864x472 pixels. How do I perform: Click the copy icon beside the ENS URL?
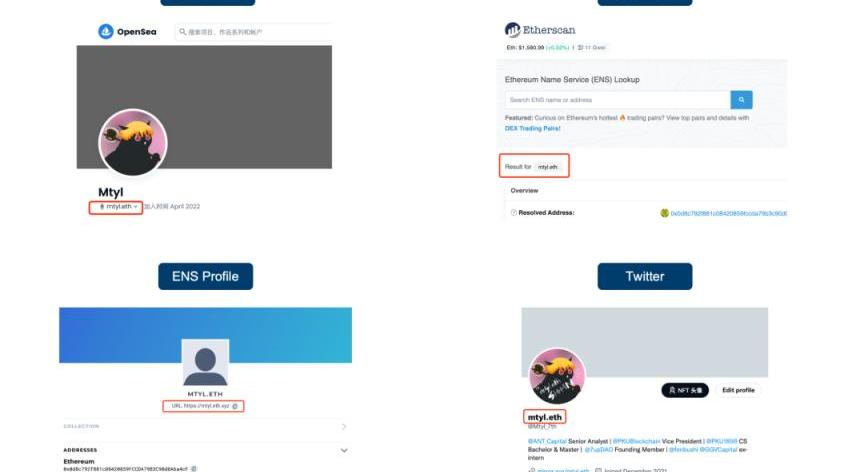point(235,406)
